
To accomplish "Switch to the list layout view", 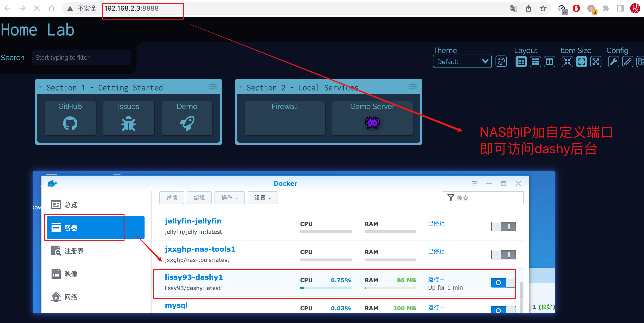I will (x=535, y=61).
